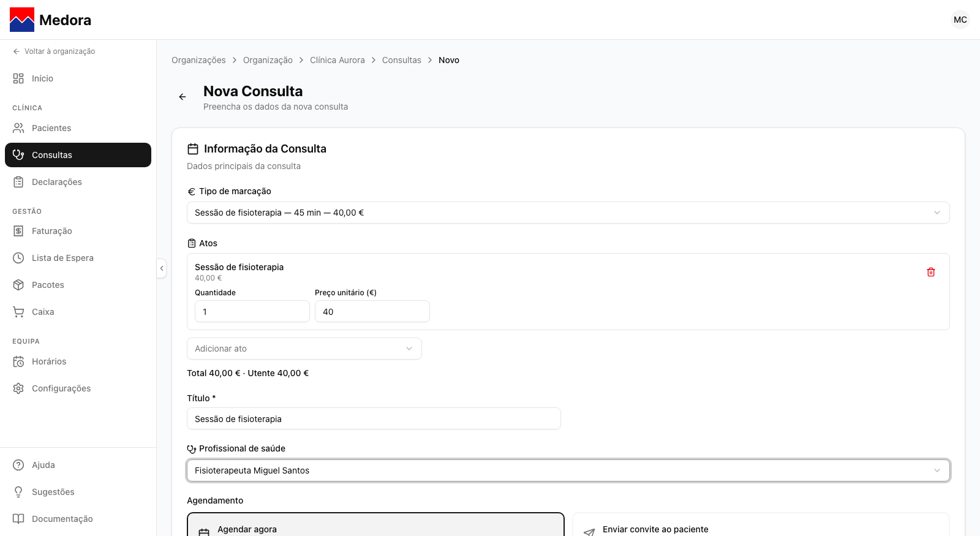Click Organizações in the breadcrumb

[x=198, y=60]
